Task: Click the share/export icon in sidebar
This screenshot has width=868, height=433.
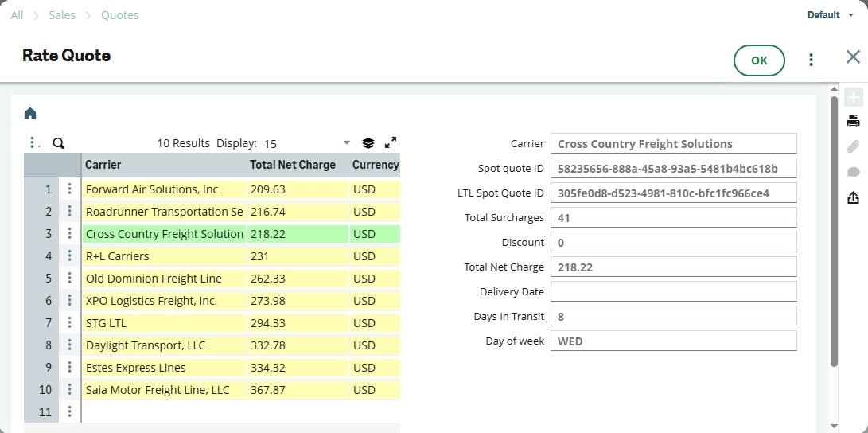Action: coord(853,197)
